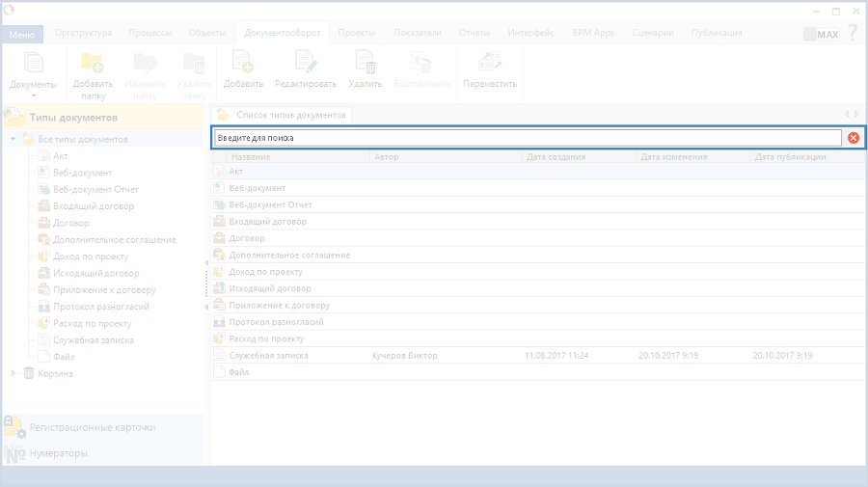The image size is (868, 487).
Task: Click the Add folder icon
Action: (93, 64)
